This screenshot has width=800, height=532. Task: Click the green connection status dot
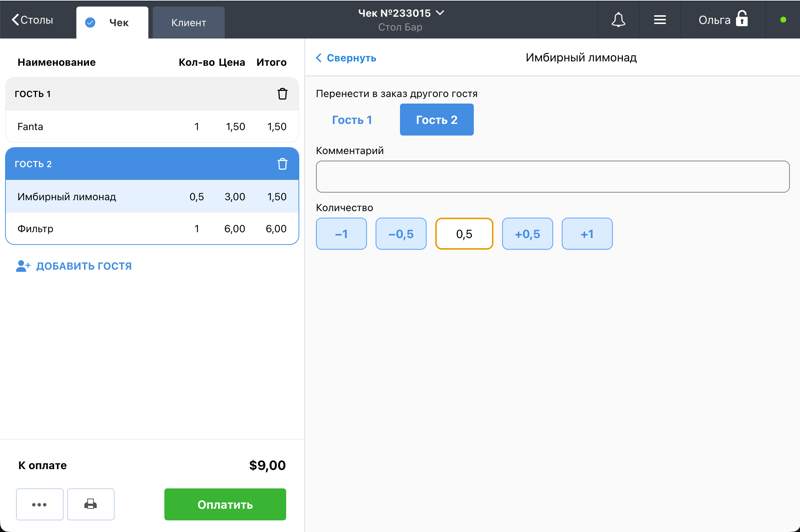[783, 20]
